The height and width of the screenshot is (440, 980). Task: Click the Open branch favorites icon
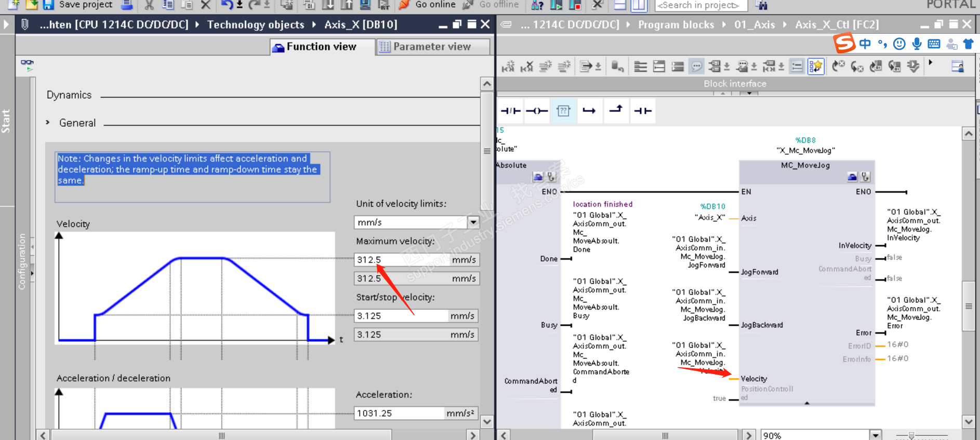[x=589, y=111]
